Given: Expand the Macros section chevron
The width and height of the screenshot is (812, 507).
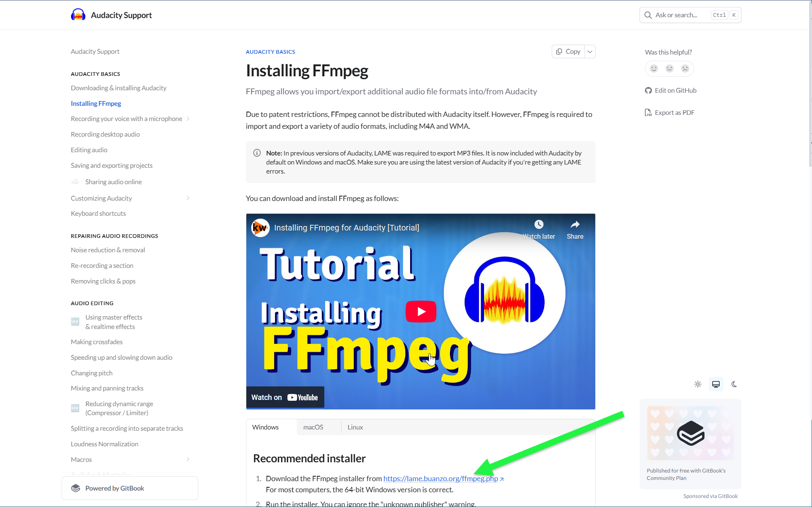Looking at the screenshot, I should [188, 459].
